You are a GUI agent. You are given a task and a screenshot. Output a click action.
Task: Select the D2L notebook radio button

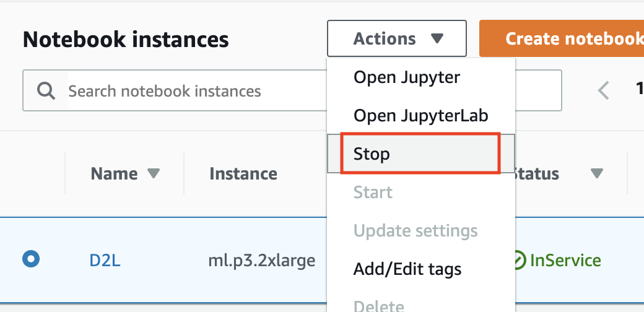[31, 259]
